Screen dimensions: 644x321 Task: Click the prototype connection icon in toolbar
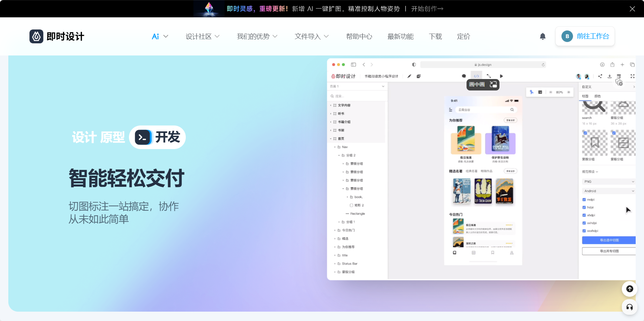489,76
